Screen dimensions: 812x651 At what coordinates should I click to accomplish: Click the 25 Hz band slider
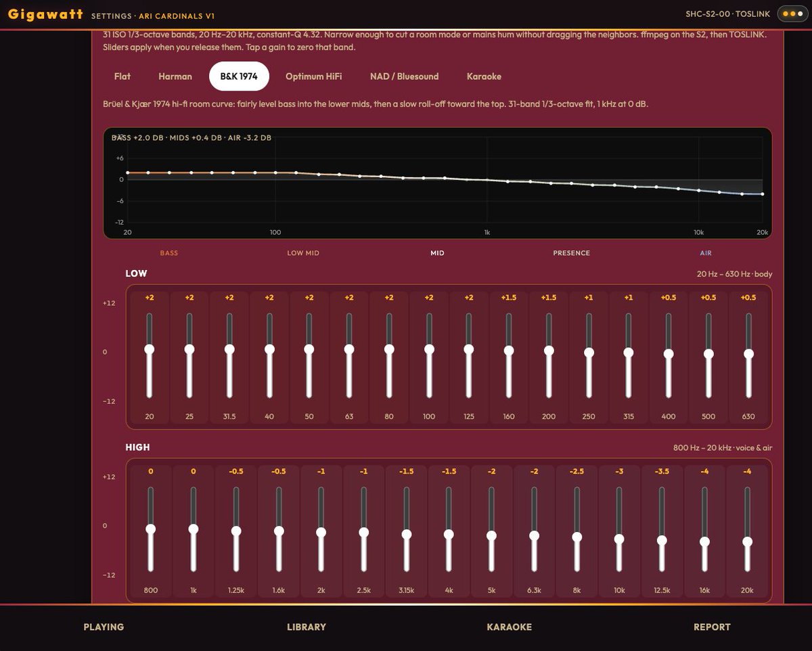pos(189,356)
